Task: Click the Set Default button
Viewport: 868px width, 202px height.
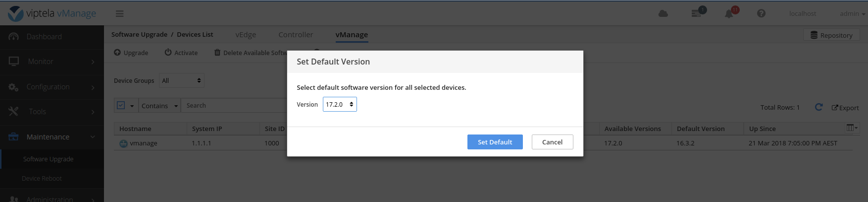Action: click(495, 142)
